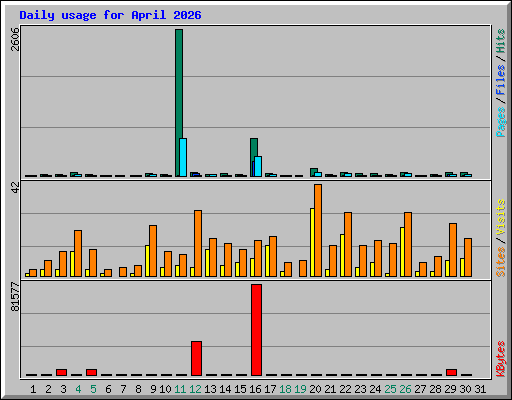Viewport: 512px width, 400px height.
Task: Click the orange bar for day 12
Action: coord(198,243)
